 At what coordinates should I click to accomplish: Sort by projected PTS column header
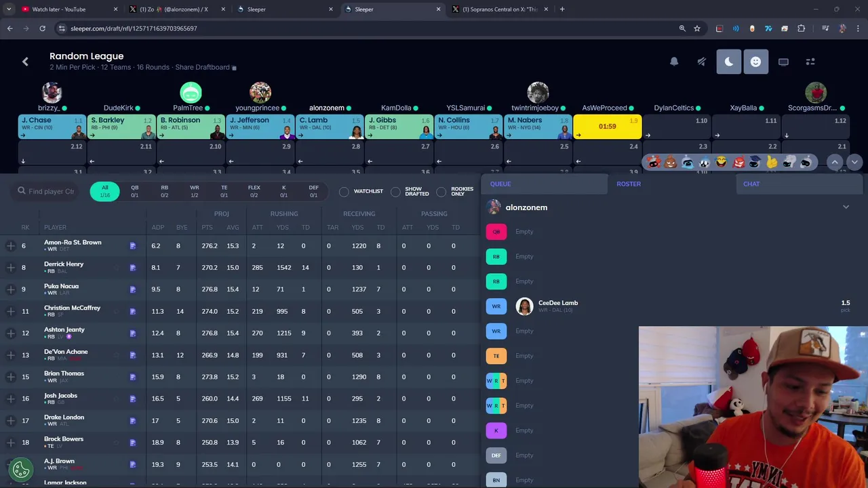(x=207, y=227)
